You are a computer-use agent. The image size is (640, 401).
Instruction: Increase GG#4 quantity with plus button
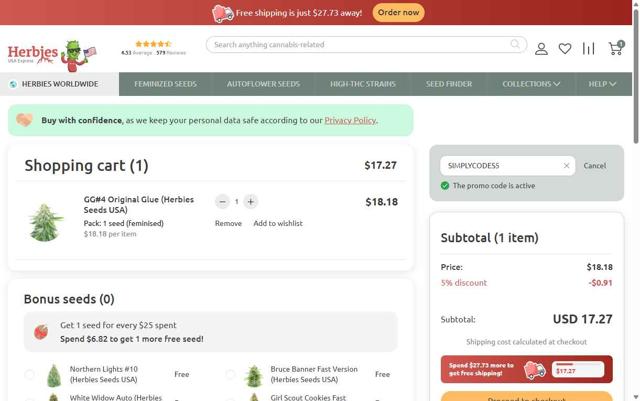click(251, 202)
